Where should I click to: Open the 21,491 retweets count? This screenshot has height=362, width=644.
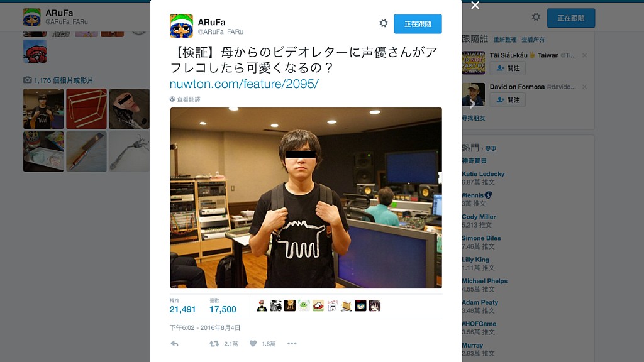pos(183,309)
